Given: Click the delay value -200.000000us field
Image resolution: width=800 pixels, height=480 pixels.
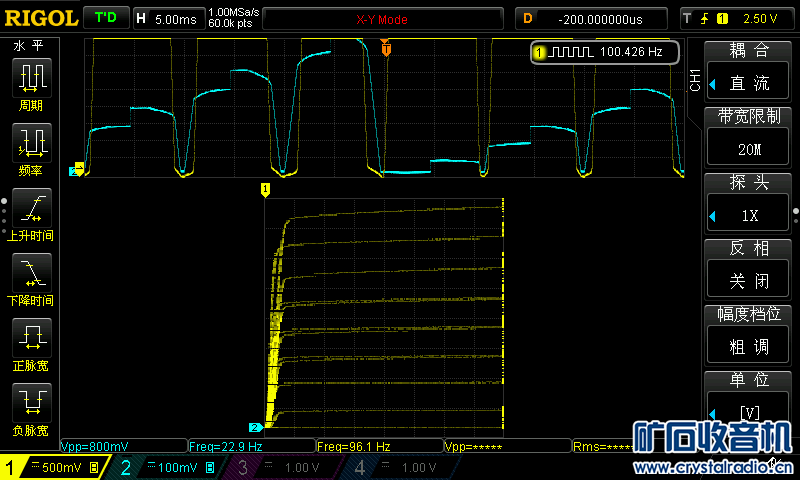Looking at the screenshot, I should [x=600, y=18].
